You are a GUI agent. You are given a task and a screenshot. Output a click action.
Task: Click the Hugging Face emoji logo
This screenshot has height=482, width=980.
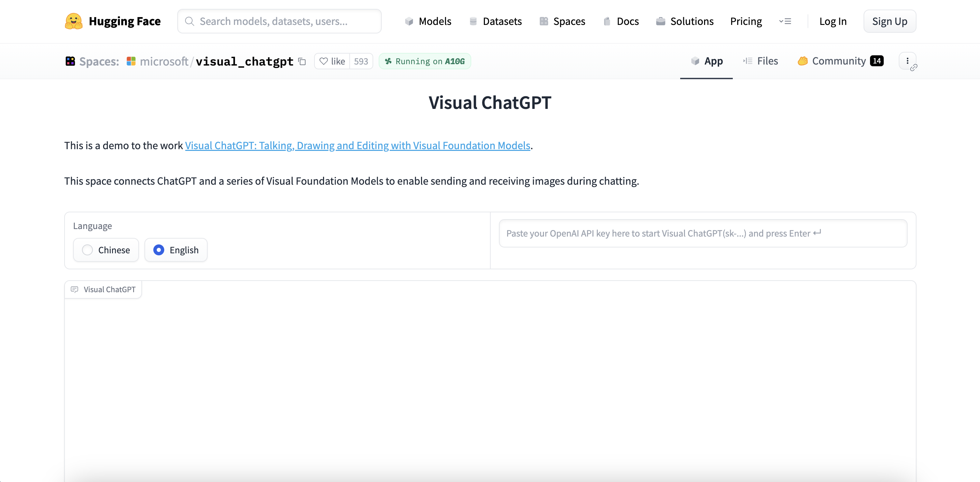(x=73, y=21)
